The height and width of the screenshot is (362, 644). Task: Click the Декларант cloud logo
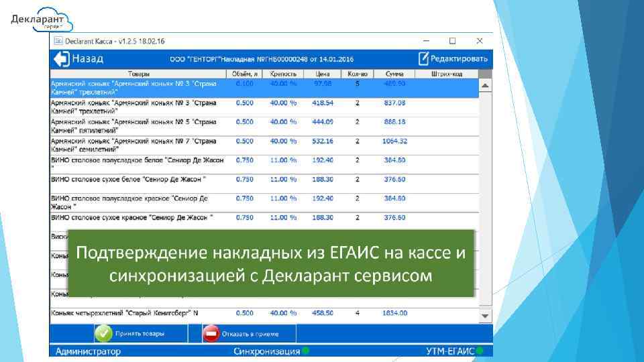pos(41,19)
